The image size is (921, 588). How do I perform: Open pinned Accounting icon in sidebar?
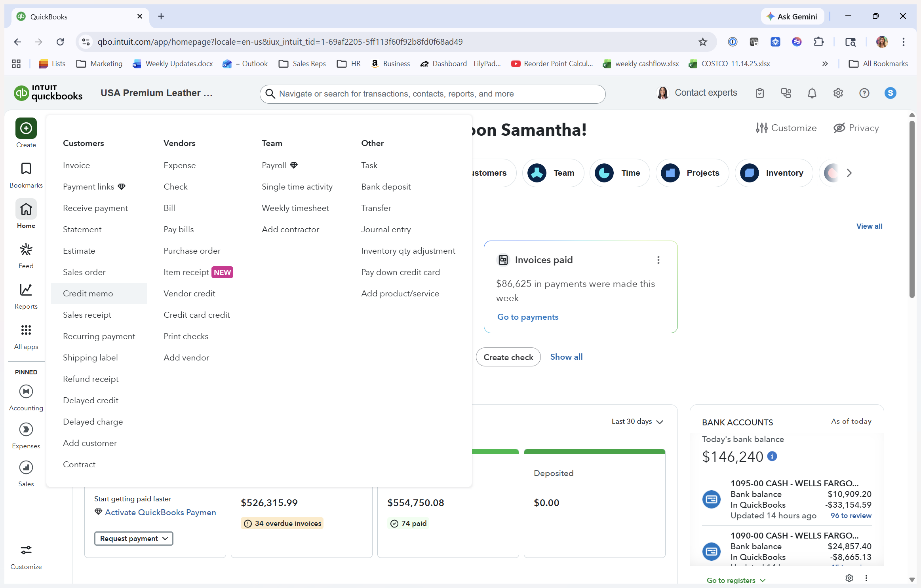pyautogui.click(x=26, y=392)
